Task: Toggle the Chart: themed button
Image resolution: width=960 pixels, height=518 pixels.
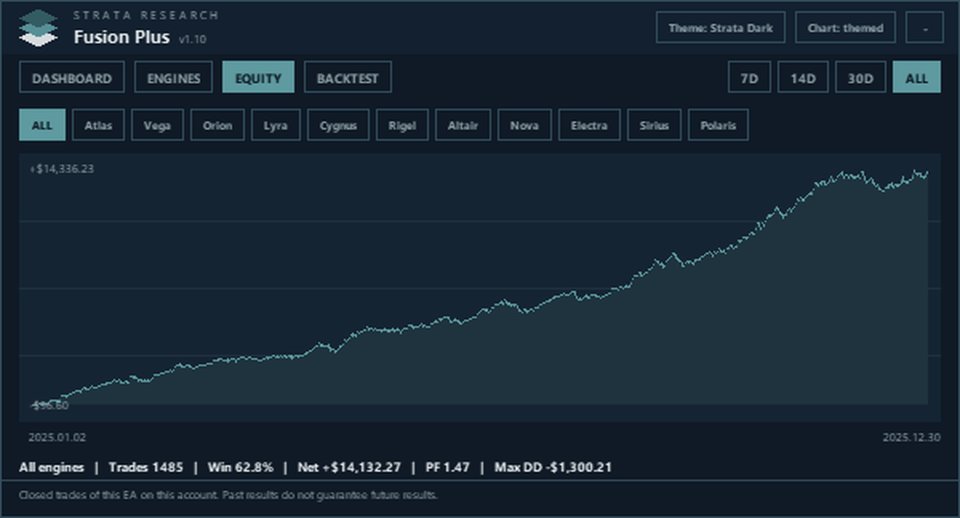Action: click(845, 28)
